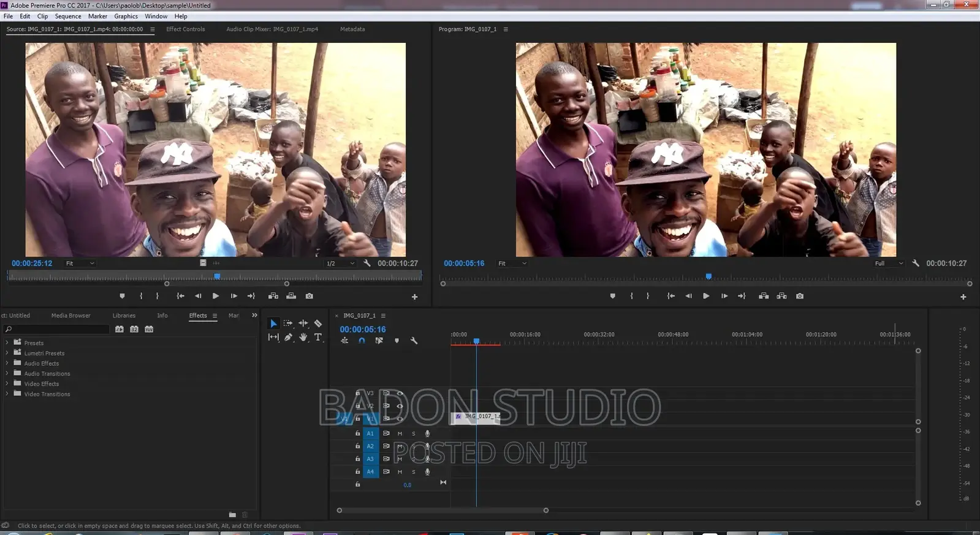
Task: Open Program monitor Full resolution dropdown
Action: pos(889,264)
